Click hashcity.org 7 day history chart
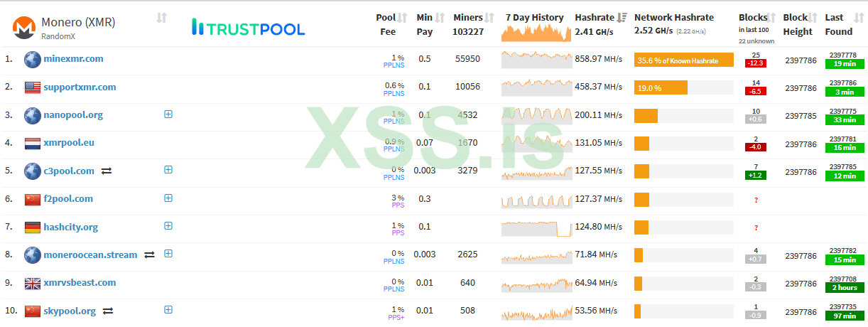The width and height of the screenshot is (868, 327). pyautogui.click(x=536, y=228)
